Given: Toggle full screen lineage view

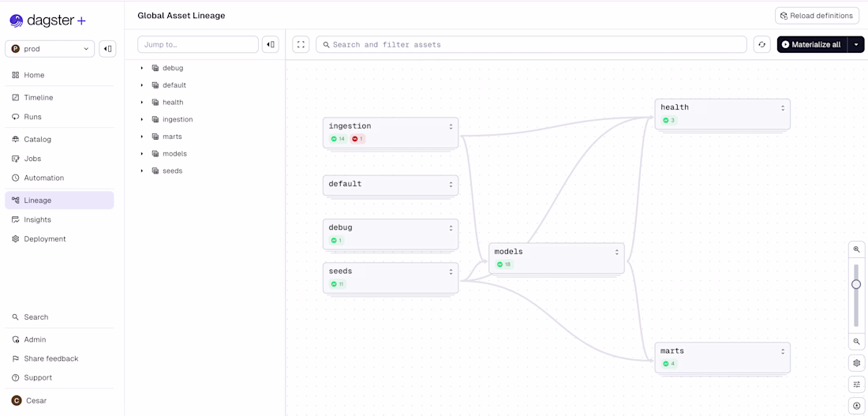Looking at the screenshot, I should (301, 45).
